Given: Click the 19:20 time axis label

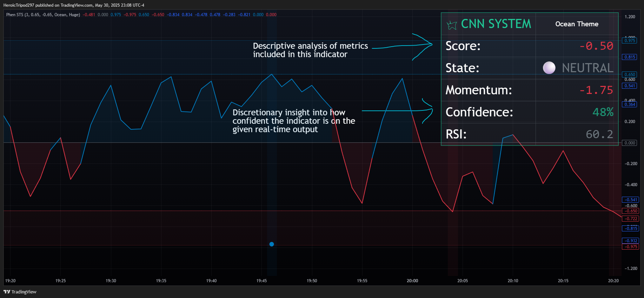Looking at the screenshot, I should pos(10,281).
